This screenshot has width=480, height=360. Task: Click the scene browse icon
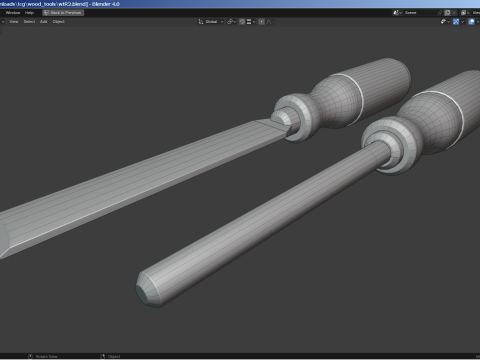click(x=397, y=13)
